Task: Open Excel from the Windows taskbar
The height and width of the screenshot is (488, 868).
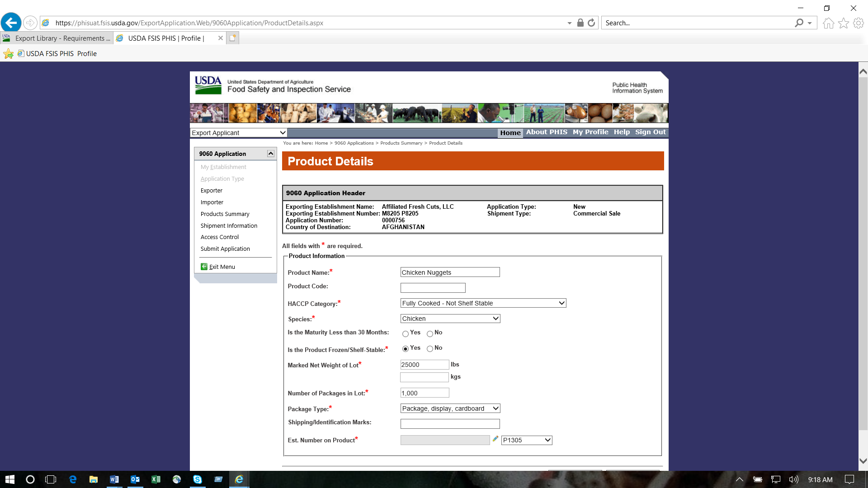Action: point(156,479)
